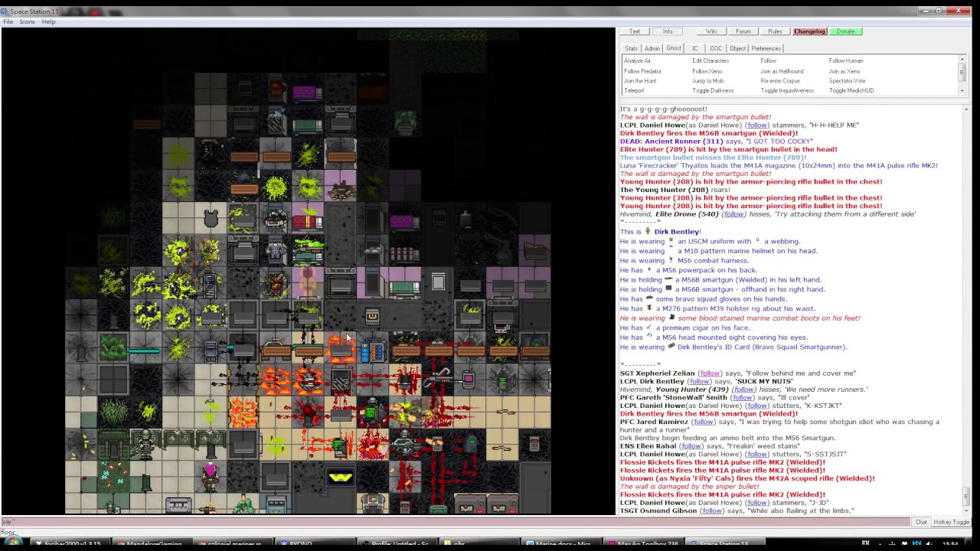The image size is (980, 551).
Task: Click the Info button
Action: 668,31
